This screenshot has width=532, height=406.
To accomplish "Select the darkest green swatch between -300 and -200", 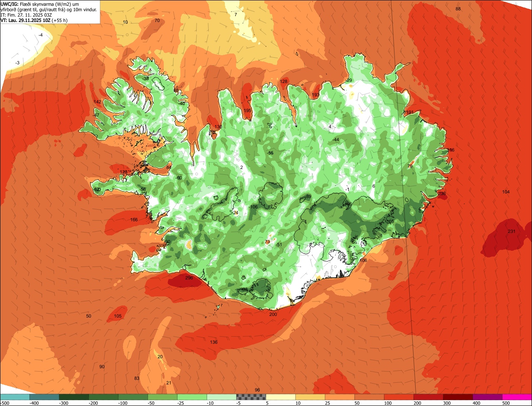I will pos(74,397).
